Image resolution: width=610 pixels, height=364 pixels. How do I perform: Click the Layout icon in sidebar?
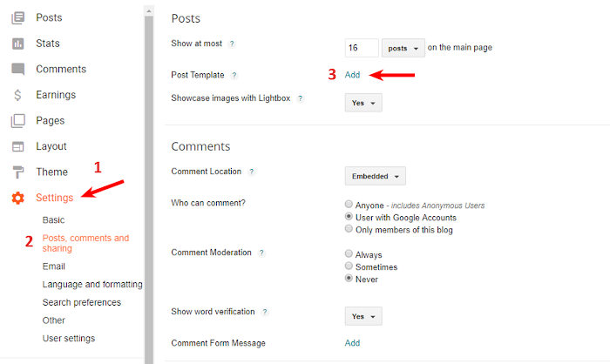(x=17, y=146)
